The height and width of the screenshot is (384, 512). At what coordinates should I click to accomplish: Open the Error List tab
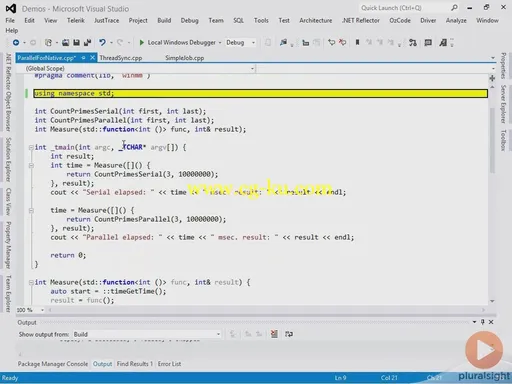tap(169, 364)
